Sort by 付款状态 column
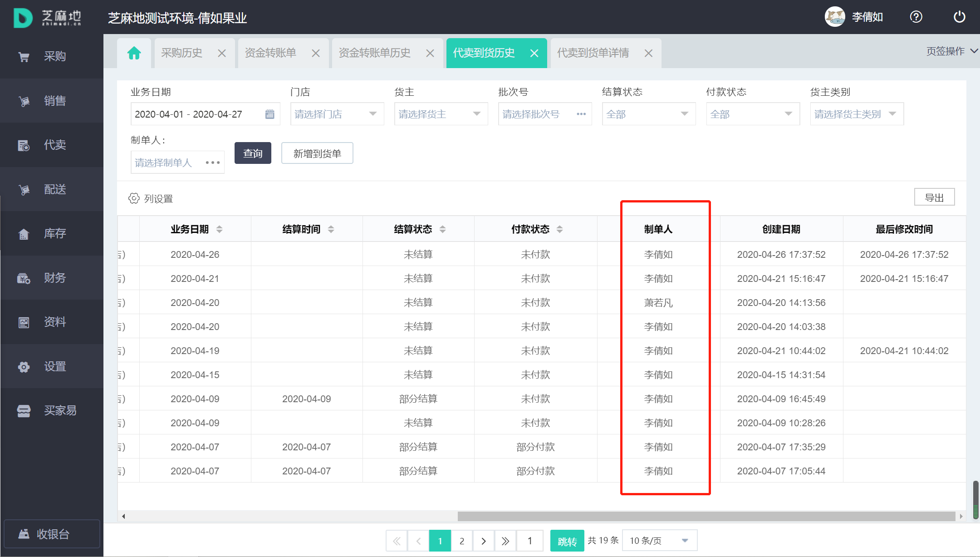 click(x=560, y=229)
